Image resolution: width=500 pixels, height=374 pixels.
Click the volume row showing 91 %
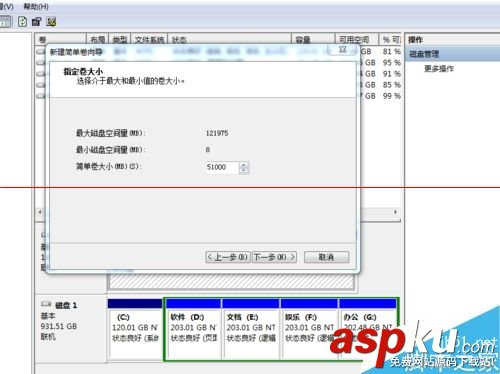(381, 74)
